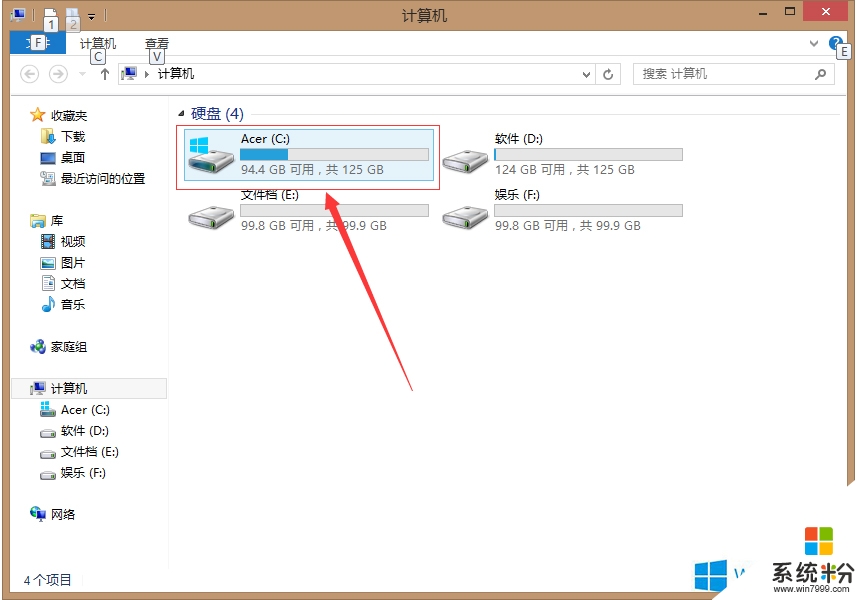Click the Back navigation arrow
The height and width of the screenshot is (600, 857).
[30, 74]
